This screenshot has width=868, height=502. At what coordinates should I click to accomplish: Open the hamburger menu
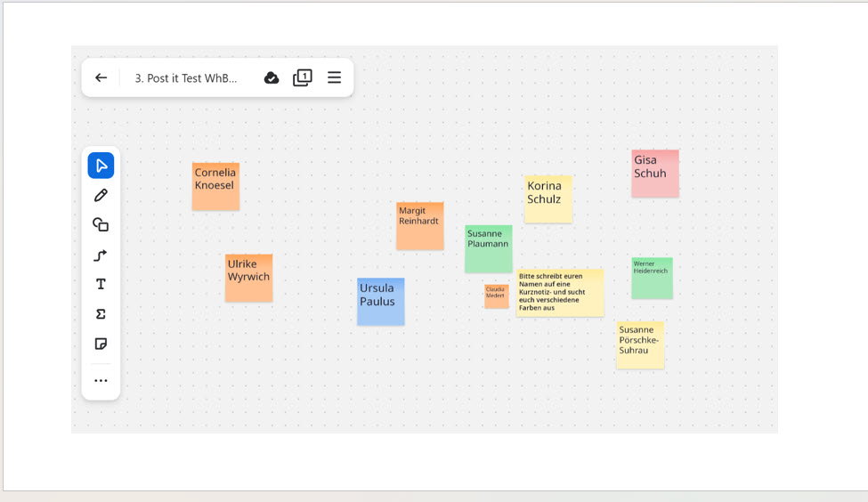335,78
